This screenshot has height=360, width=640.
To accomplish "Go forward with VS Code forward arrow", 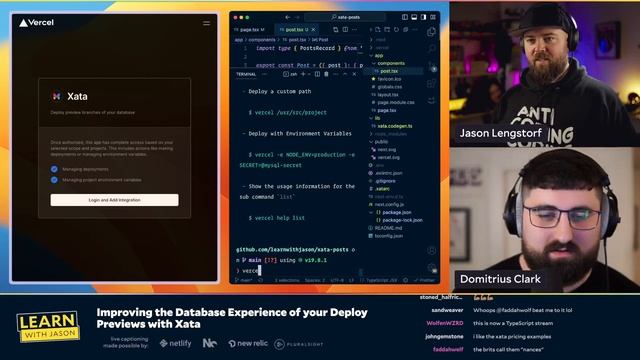I will (x=297, y=17).
